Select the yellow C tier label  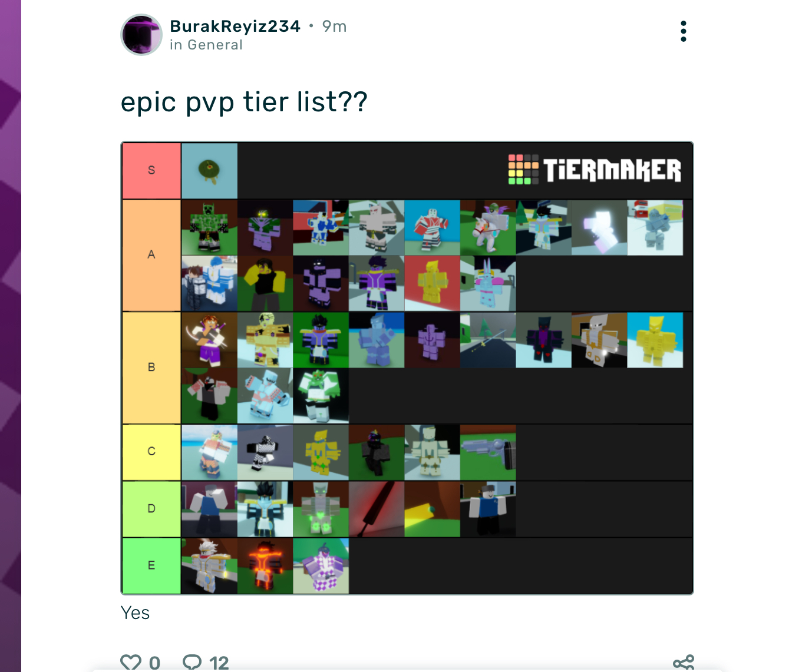coord(151,452)
